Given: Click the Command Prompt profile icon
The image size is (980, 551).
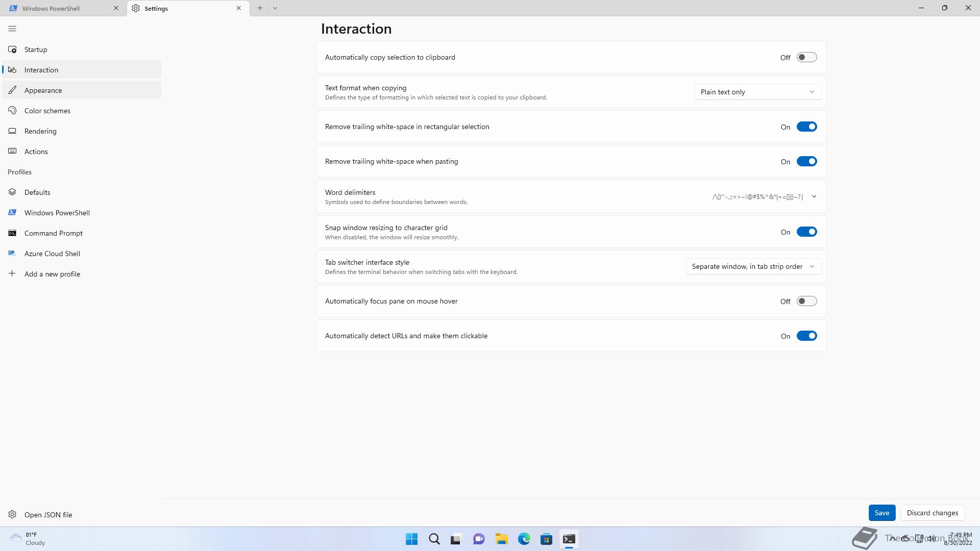Looking at the screenshot, I should [12, 233].
